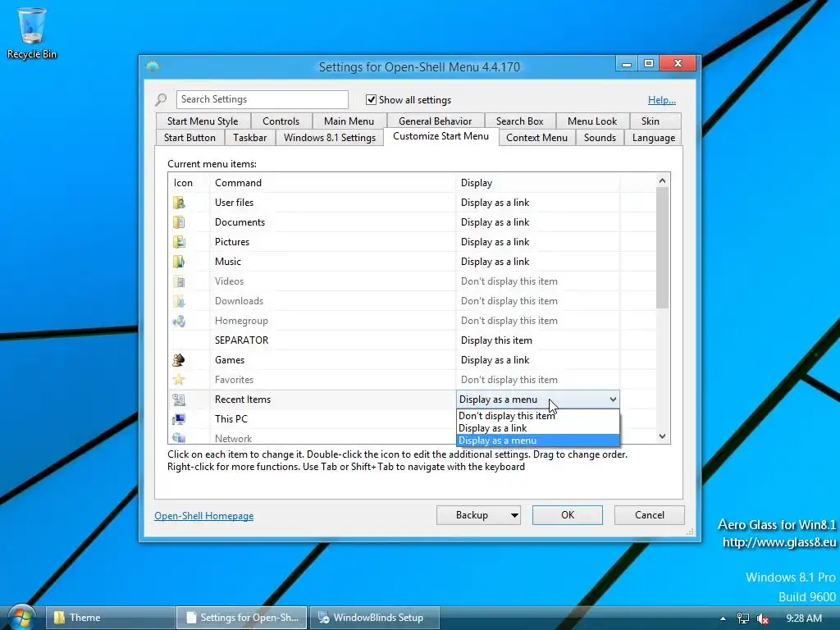Click the network tray icon
Image resolution: width=840 pixels, height=630 pixels.
pyautogui.click(x=743, y=619)
